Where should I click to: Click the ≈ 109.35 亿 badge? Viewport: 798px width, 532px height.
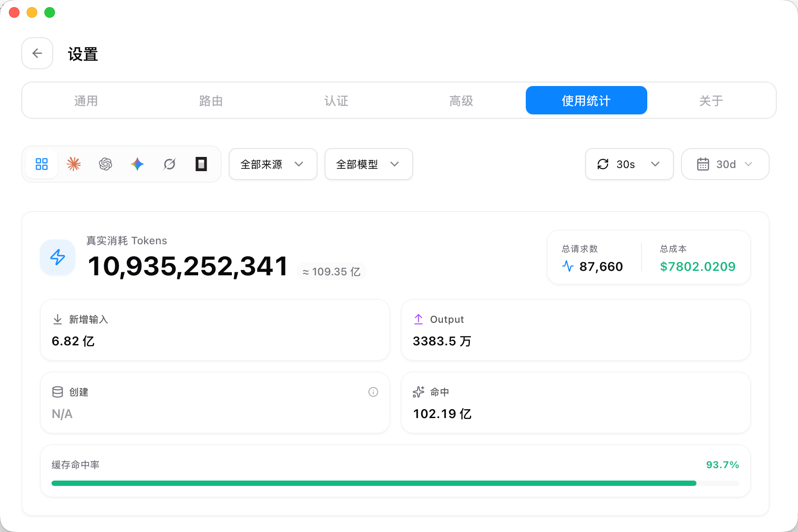pyautogui.click(x=331, y=272)
